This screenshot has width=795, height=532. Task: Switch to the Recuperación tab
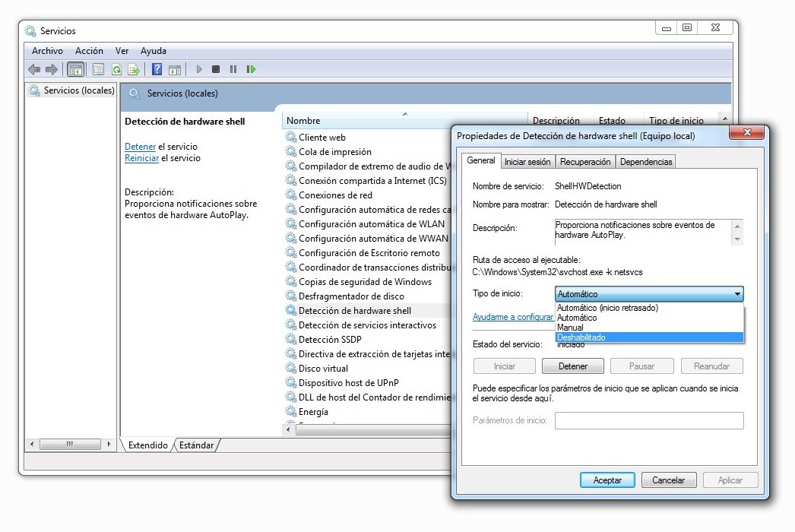tap(585, 162)
